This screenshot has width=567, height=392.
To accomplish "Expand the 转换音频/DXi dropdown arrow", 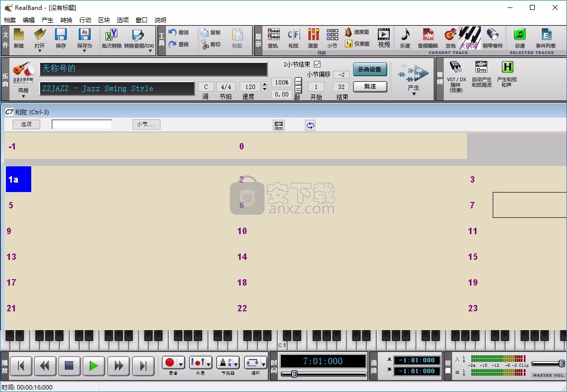I will [150, 51].
